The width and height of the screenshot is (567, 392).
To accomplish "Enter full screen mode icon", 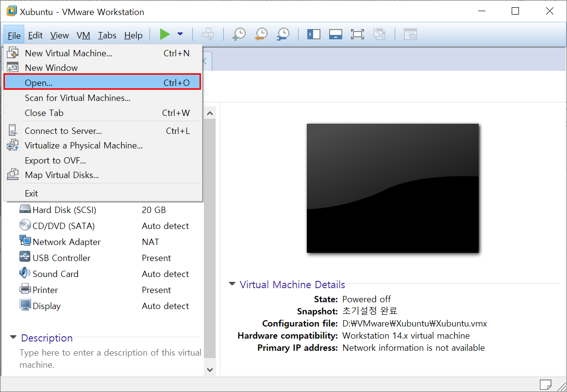I will tap(357, 34).
